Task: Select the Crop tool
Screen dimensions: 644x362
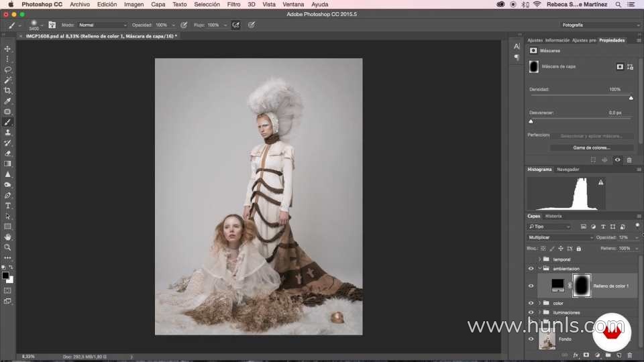Action: tap(8, 90)
